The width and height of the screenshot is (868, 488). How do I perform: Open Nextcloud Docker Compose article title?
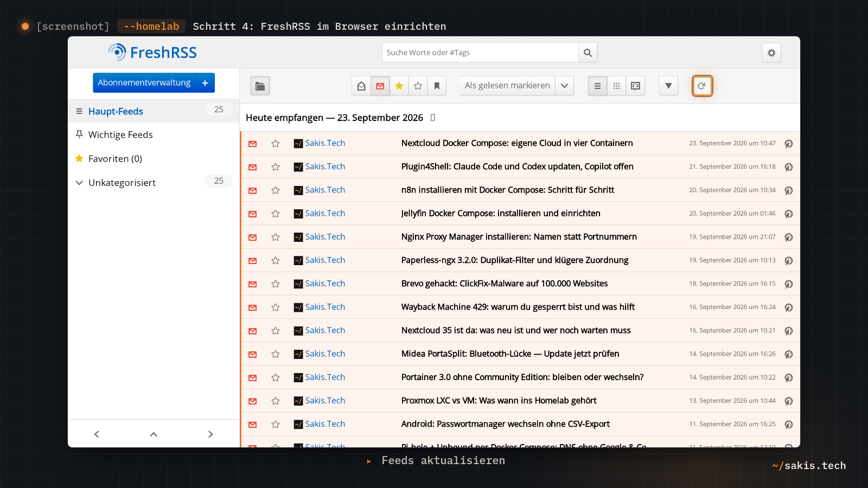517,143
